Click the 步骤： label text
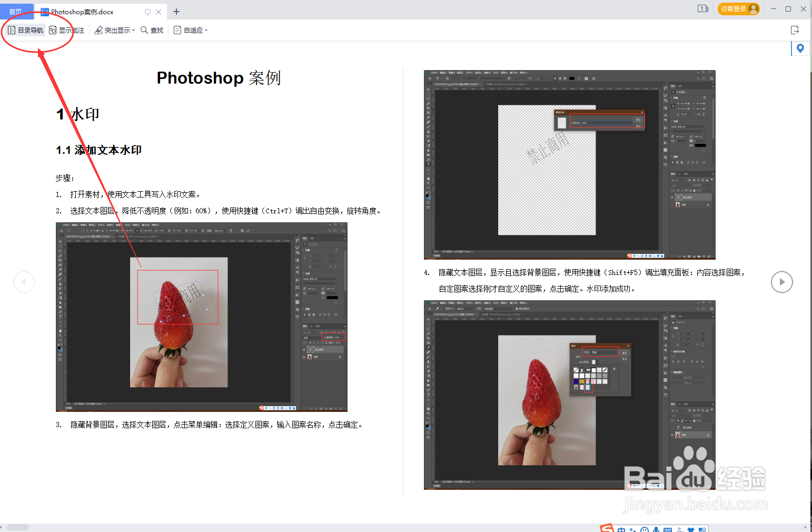Image resolution: width=812 pixels, height=532 pixels. click(65, 178)
